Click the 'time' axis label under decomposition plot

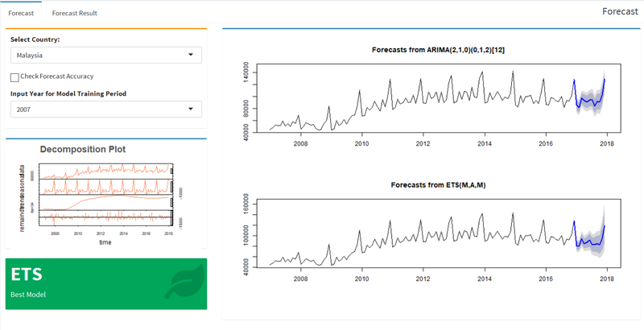[105, 242]
